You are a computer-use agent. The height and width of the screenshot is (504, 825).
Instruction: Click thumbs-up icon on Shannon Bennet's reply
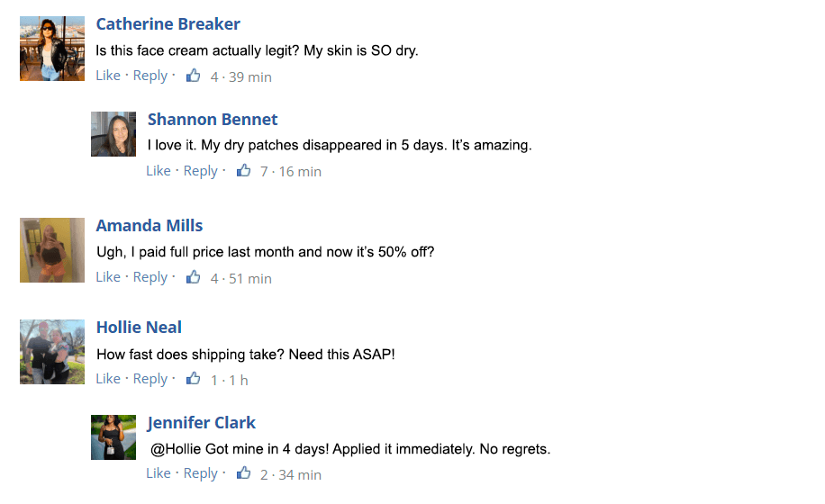pos(243,170)
